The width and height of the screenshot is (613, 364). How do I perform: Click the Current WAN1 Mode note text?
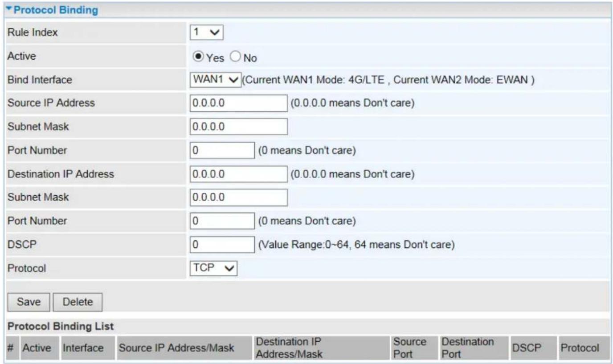tap(388, 81)
